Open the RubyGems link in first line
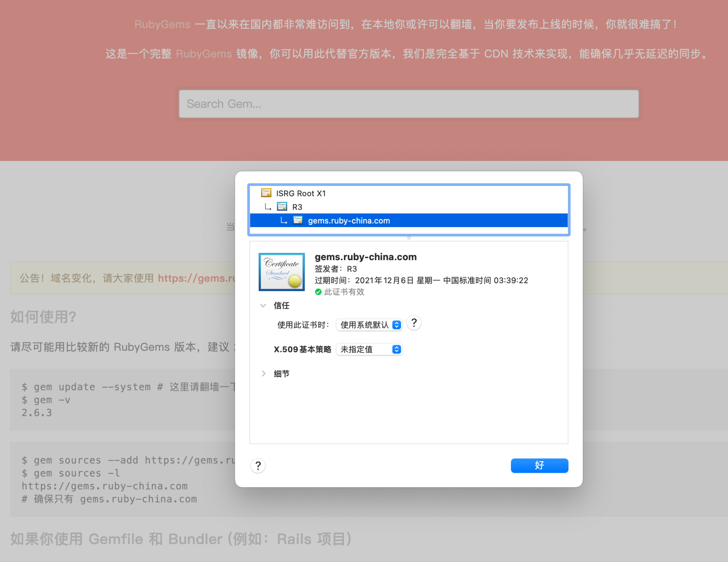728x562 pixels. [162, 24]
